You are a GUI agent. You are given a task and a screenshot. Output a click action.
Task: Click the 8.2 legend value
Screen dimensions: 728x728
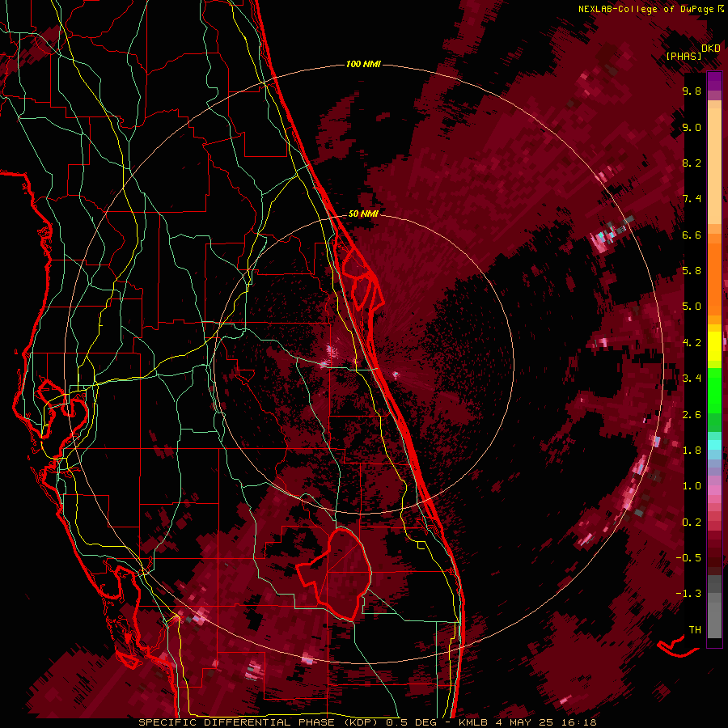pyautogui.click(x=692, y=163)
